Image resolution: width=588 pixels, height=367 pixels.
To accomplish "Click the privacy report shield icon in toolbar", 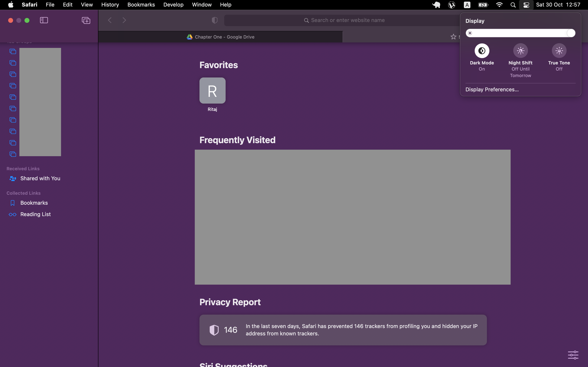I will coord(214,20).
